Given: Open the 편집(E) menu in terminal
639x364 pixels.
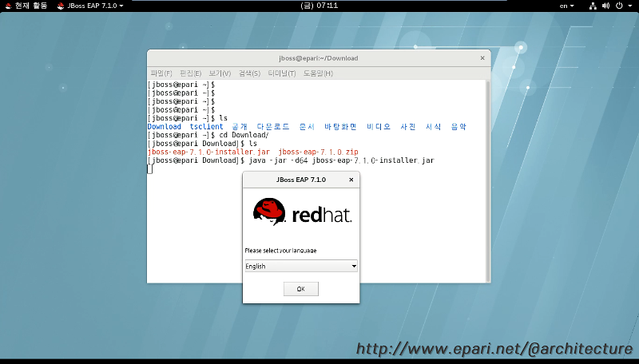Looking at the screenshot, I should [191, 73].
